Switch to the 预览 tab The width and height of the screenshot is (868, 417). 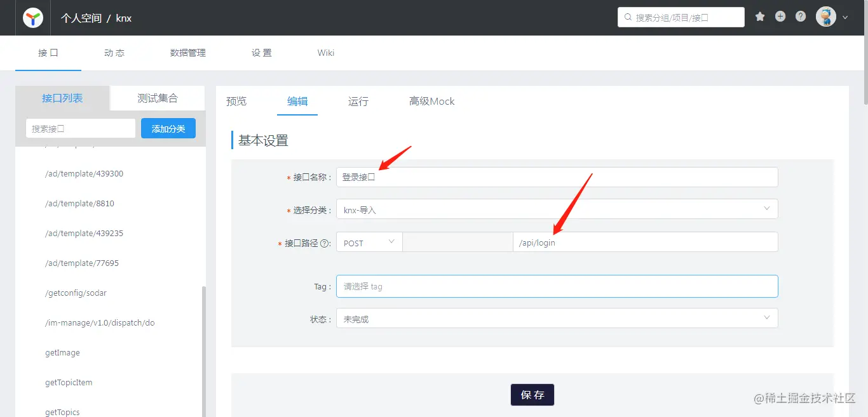tap(236, 101)
